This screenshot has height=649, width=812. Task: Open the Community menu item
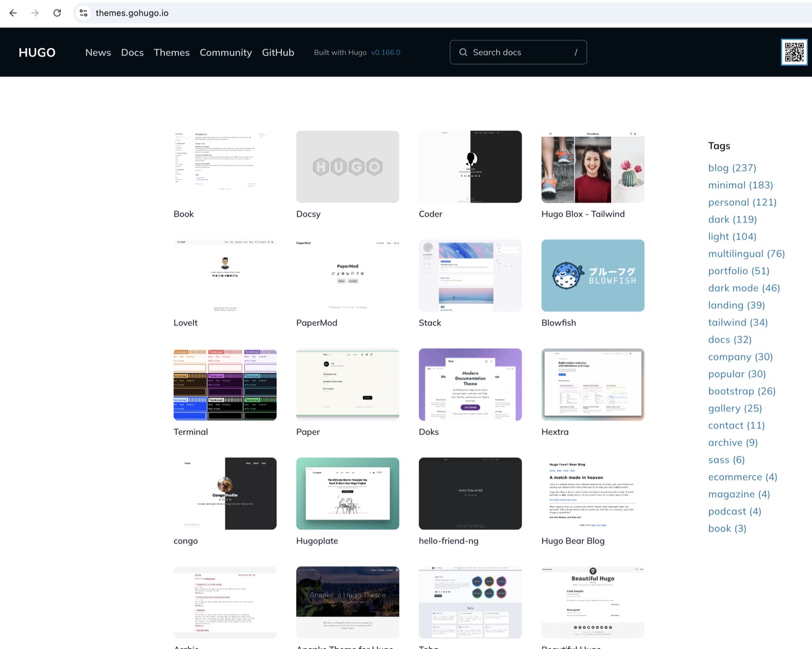226,52
